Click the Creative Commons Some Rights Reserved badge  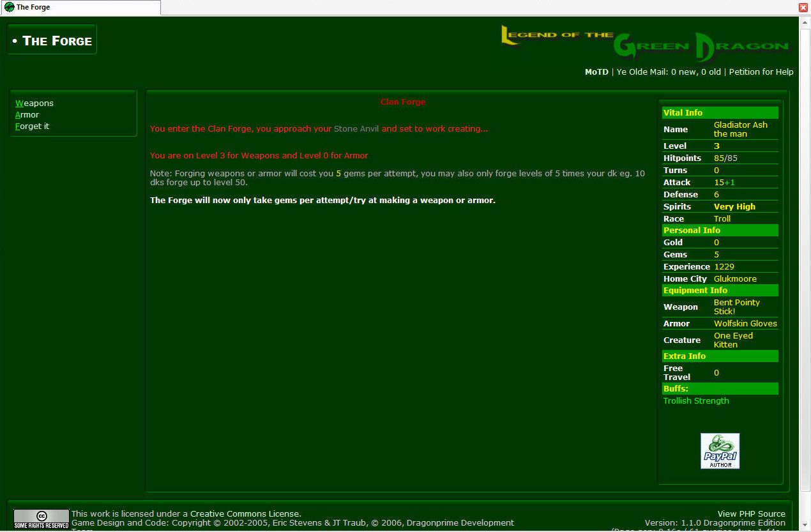pyautogui.click(x=41, y=518)
